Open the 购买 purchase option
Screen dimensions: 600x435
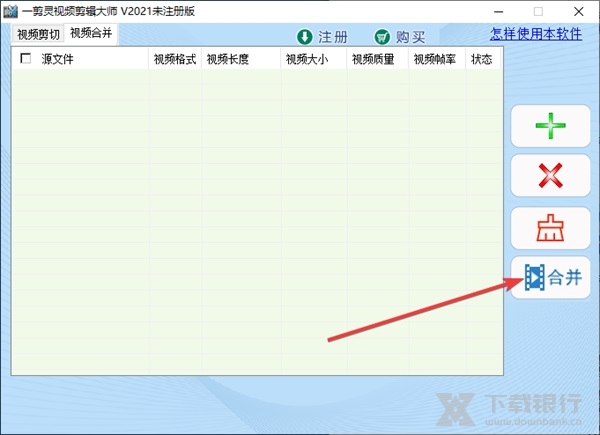tap(400, 37)
